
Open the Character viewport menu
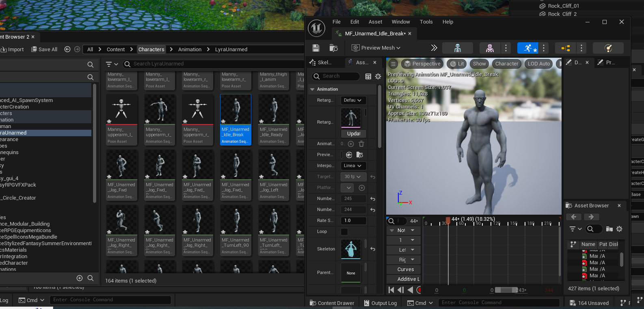coord(506,64)
